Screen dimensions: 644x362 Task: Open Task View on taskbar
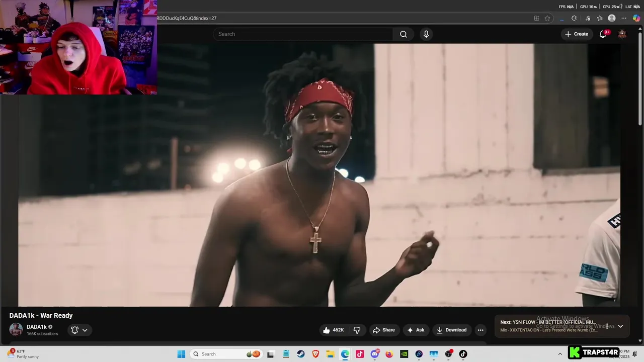coord(270,354)
